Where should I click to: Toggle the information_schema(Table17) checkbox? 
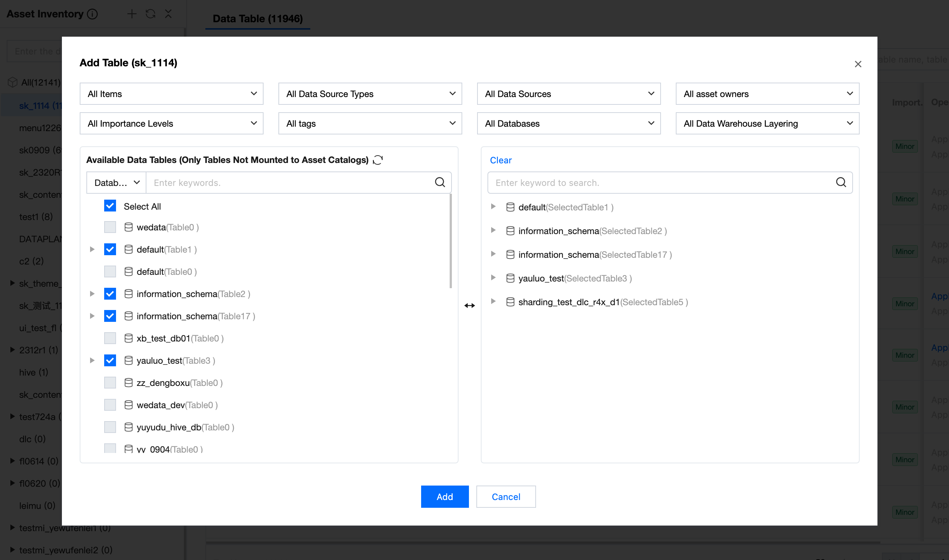point(110,316)
